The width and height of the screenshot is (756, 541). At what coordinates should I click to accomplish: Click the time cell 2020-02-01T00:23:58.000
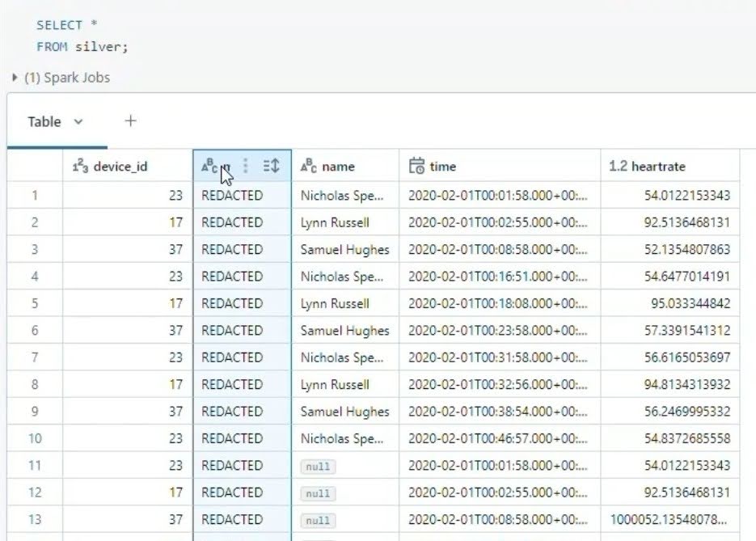pos(498,330)
